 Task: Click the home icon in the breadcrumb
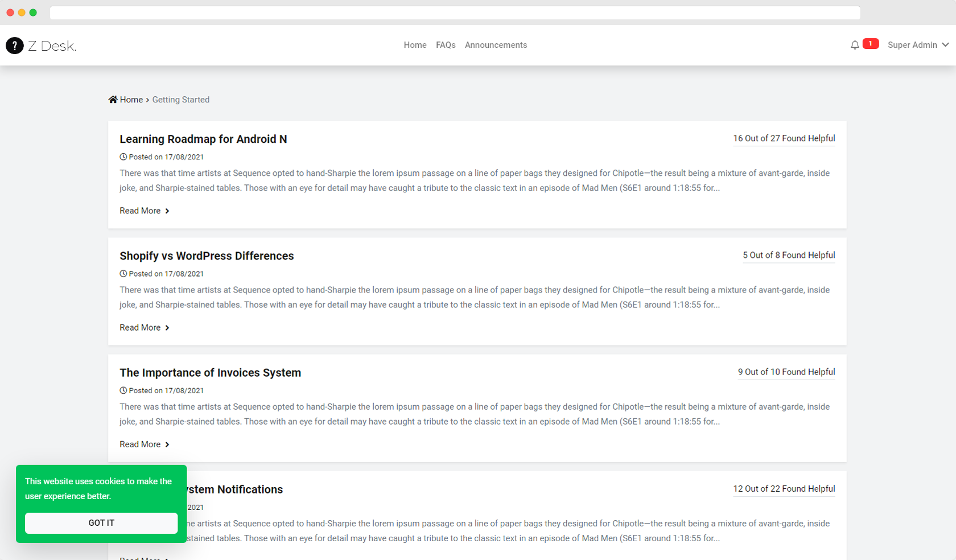[x=113, y=99]
